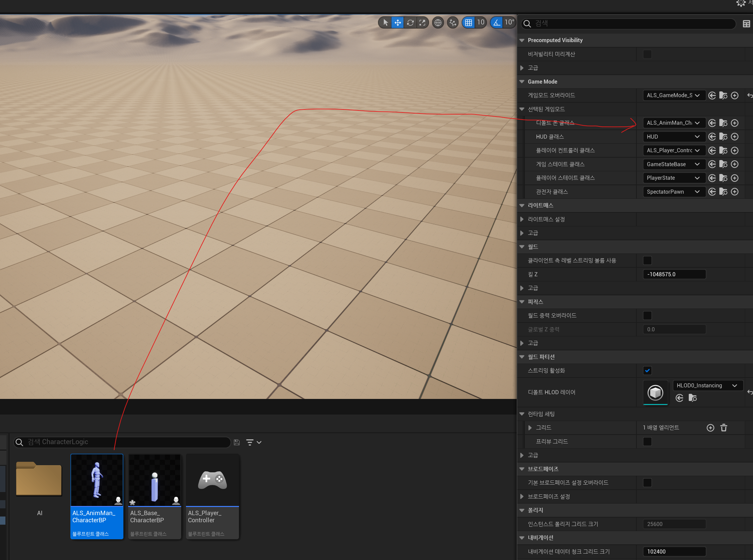Select ALS_AnimMan_CharacterBP blueprint asset
This screenshot has height=560, width=753.
[x=97, y=496]
